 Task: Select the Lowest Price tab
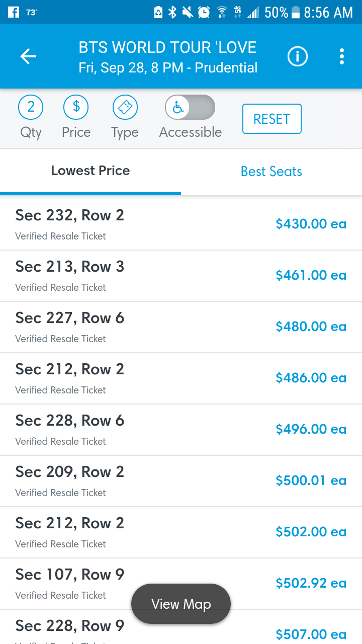coord(90,172)
